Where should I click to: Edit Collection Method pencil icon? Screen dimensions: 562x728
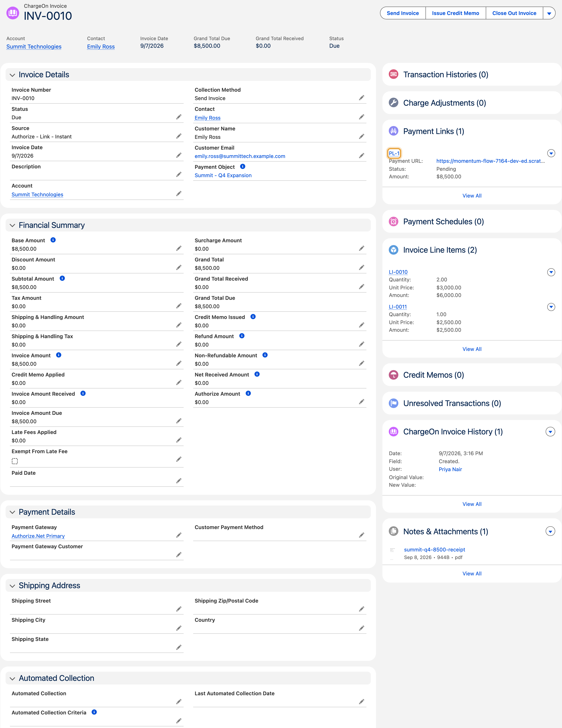(362, 98)
